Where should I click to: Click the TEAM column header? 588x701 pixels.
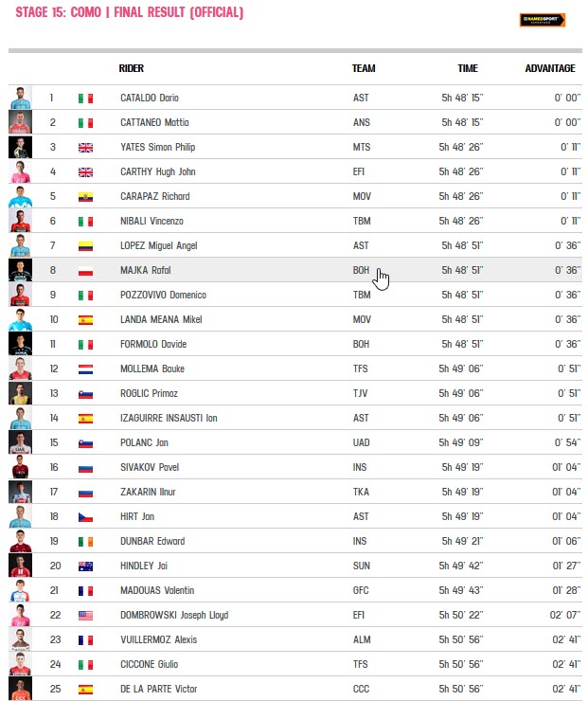tap(364, 68)
